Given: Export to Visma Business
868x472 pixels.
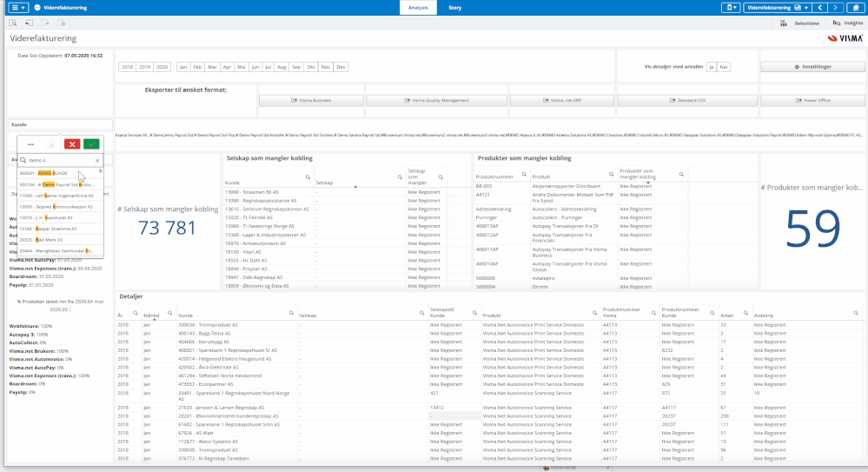Looking at the screenshot, I should 311,101.
